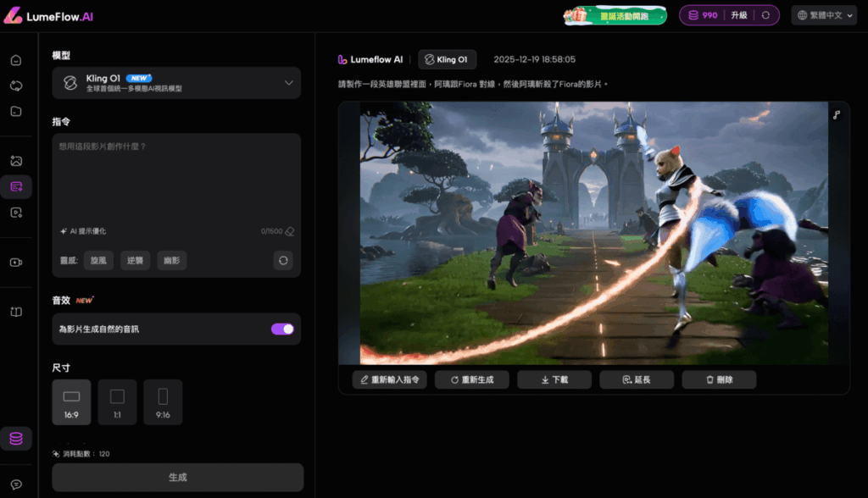The height and width of the screenshot is (498, 868).
Task: Open the Christmas event banner at the top
Action: click(614, 15)
